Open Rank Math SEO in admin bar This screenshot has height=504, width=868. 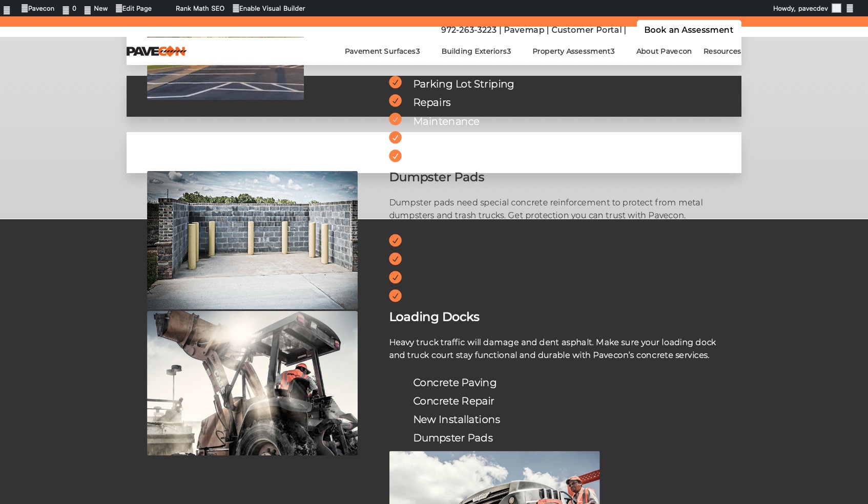pyautogui.click(x=200, y=9)
